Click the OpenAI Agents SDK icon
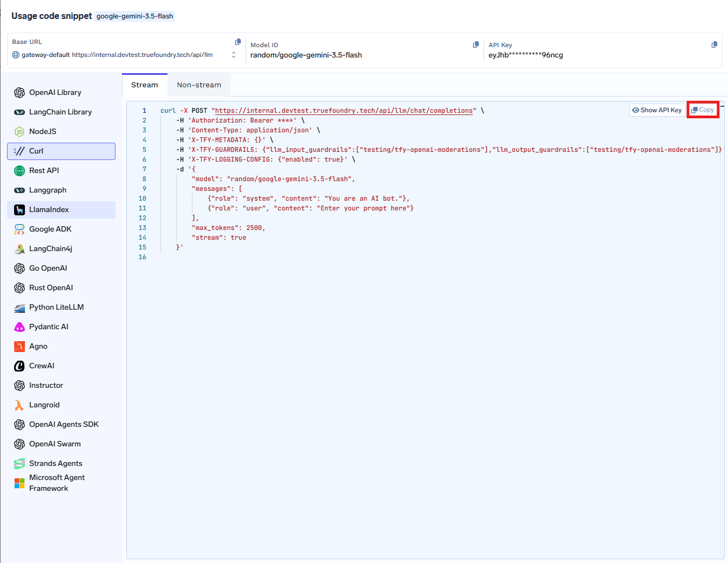Screen dimensions: 728x563 (x=20, y=425)
